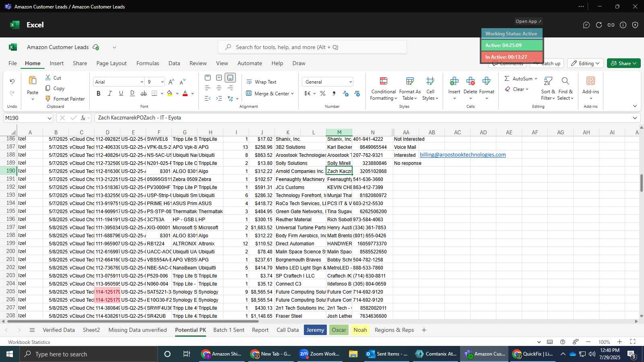The width and height of the screenshot is (644, 362).
Task: Open the Review ribbon tab
Action: coord(198,63)
